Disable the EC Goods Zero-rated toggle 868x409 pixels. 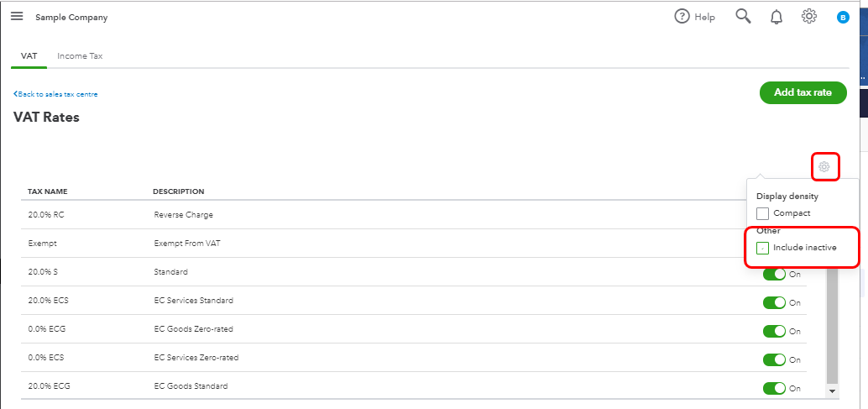pos(774,331)
